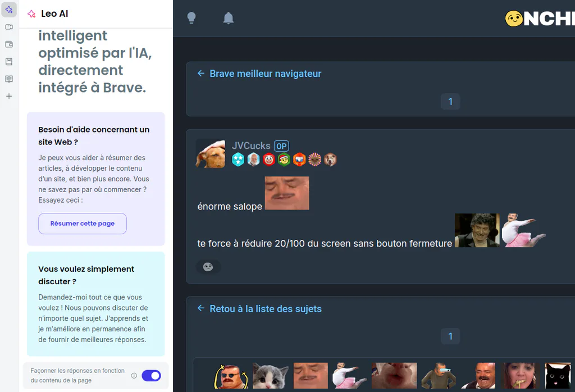The image size is (575, 392).
Task: Click Résumer cette page button
Action: [83, 224]
